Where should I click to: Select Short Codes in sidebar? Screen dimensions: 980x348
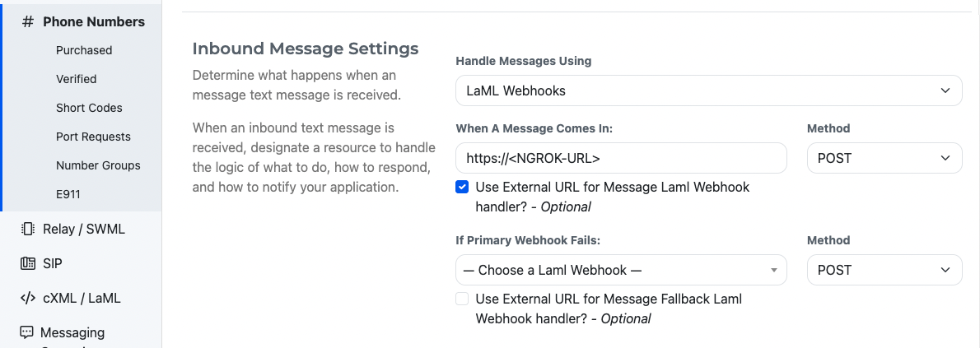coord(89,108)
